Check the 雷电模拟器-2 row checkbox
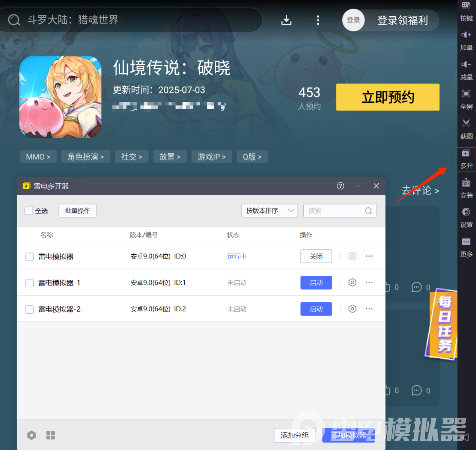The height and width of the screenshot is (450, 476). pyautogui.click(x=29, y=309)
